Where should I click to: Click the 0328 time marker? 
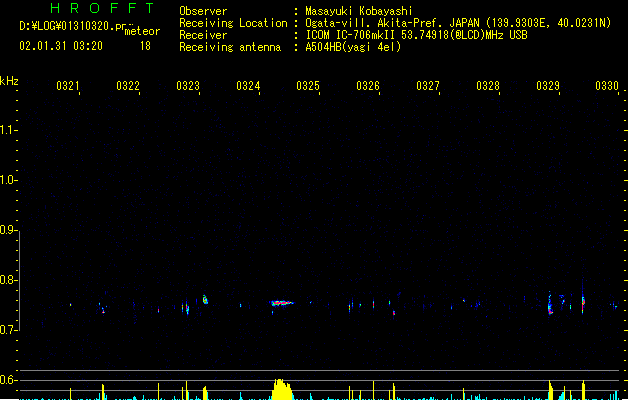[488, 86]
